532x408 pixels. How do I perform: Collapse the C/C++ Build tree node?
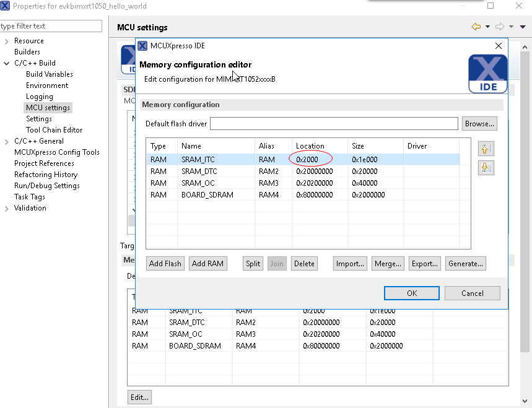6,63
